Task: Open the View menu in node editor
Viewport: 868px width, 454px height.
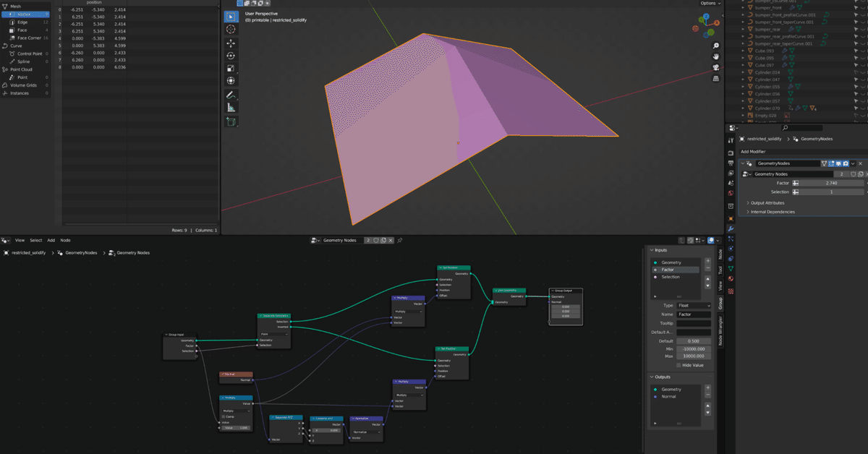Action: coord(20,240)
